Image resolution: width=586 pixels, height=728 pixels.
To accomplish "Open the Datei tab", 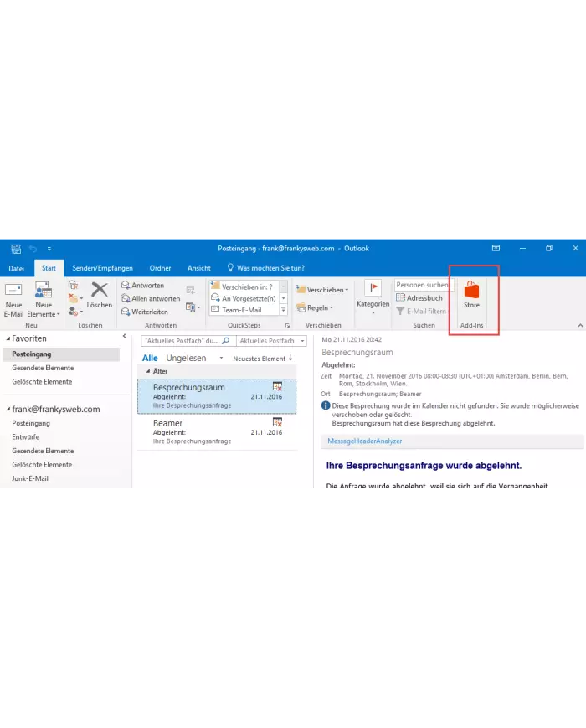I will coord(16,268).
